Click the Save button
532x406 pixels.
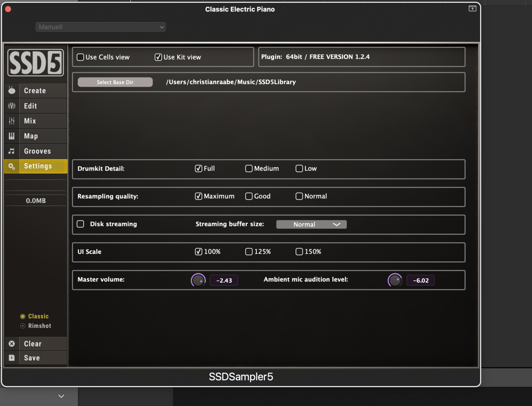[x=35, y=358]
